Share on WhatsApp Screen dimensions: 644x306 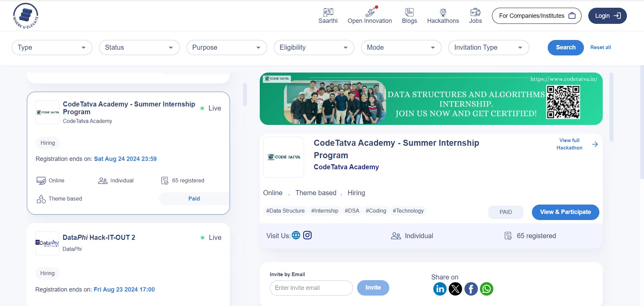(486, 289)
